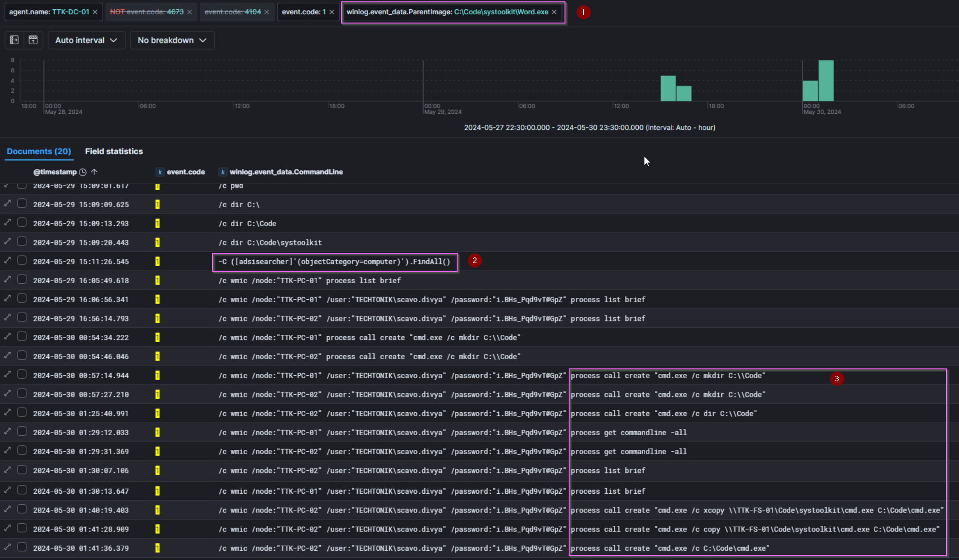Open the Auto interval dropdown
Screen dimensions: 959x560
click(86, 40)
